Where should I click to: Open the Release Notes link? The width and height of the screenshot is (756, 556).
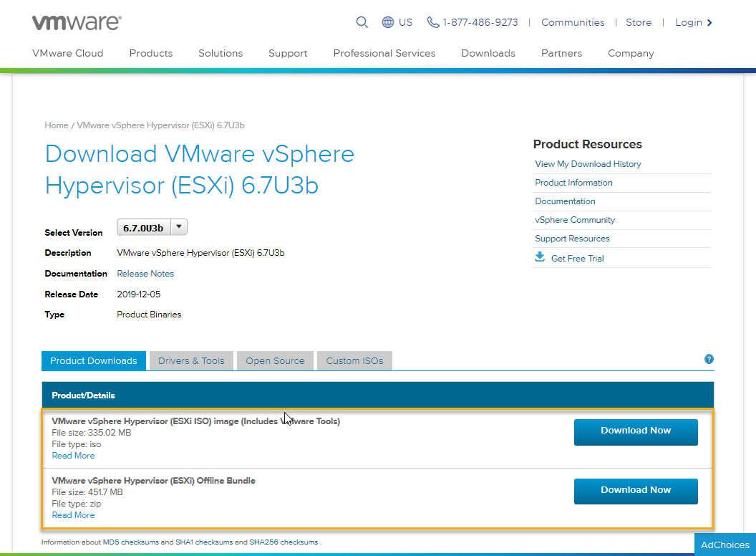[145, 274]
